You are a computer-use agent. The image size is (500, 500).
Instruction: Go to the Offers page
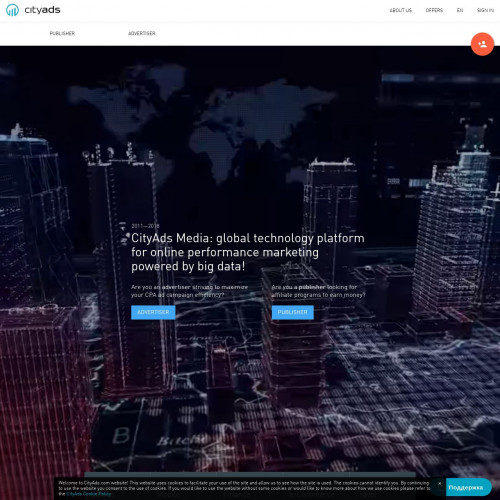[x=434, y=10]
